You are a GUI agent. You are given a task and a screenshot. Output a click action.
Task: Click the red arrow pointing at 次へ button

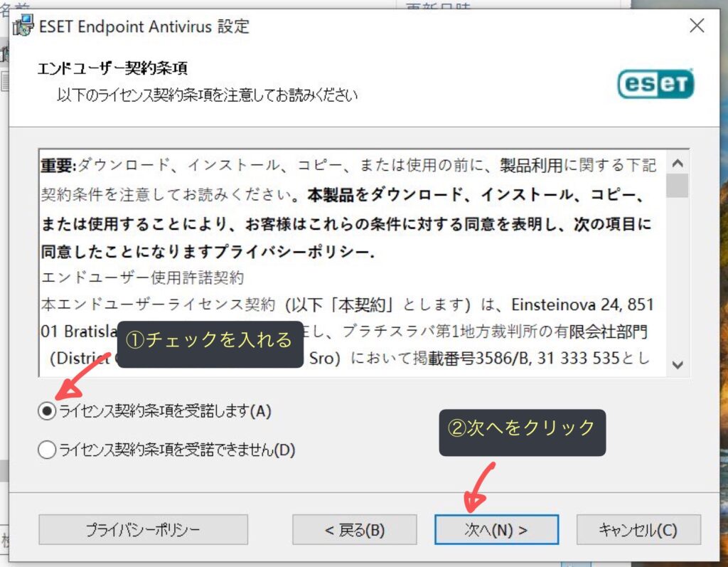point(481,487)
